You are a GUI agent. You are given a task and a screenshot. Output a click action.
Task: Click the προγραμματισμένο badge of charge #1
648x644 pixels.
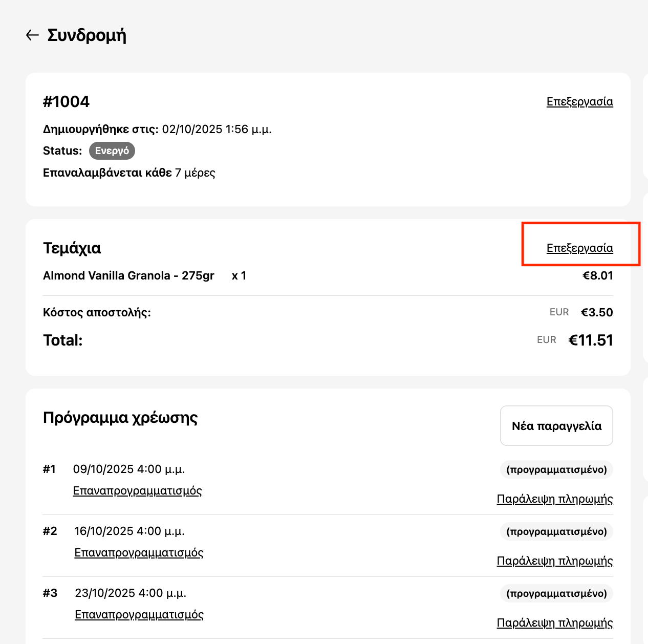[x=556, y=469]
